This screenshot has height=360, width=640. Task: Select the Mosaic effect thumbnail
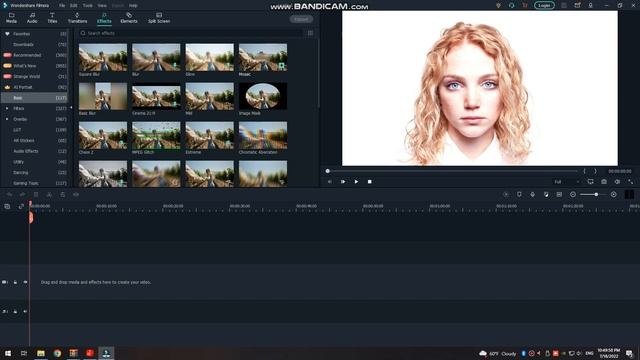click(263, 57)
